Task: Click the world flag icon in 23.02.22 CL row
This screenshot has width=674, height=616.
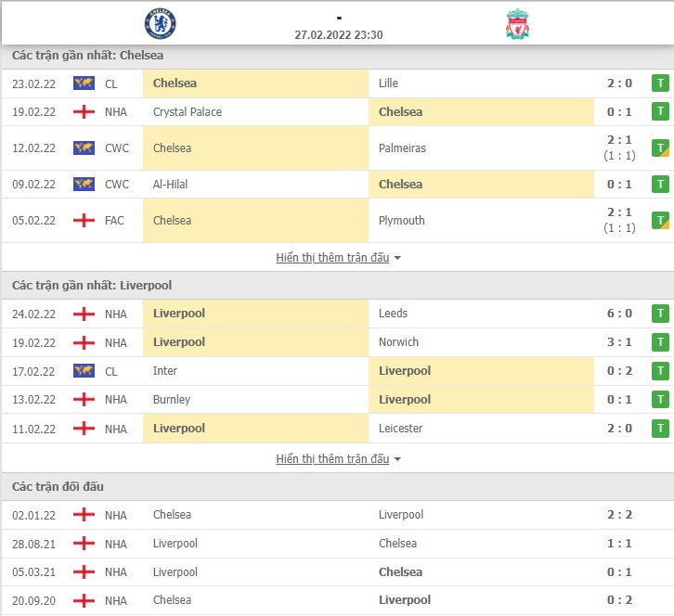Action: [84, 83]
